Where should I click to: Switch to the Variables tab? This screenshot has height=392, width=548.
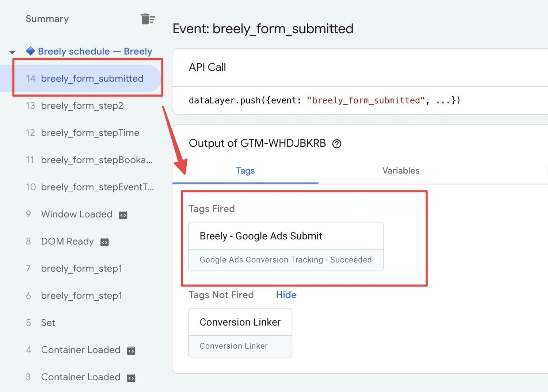(x=401, y=171)
